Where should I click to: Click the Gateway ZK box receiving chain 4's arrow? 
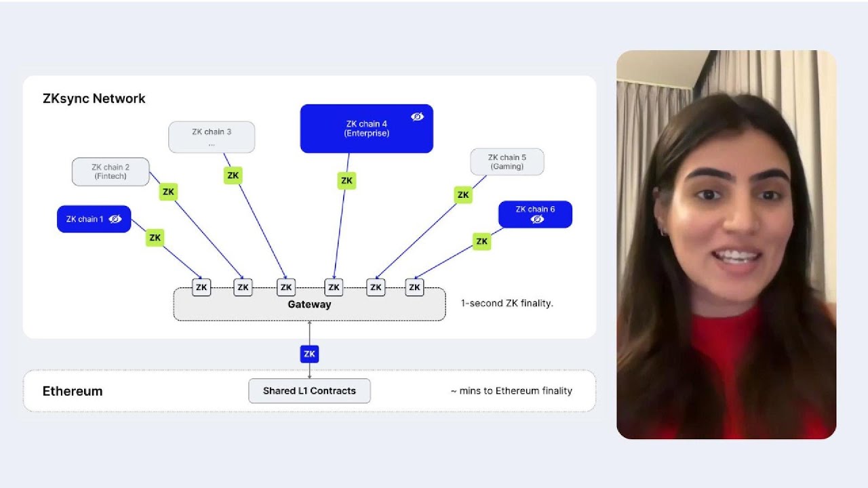[334, 287]
